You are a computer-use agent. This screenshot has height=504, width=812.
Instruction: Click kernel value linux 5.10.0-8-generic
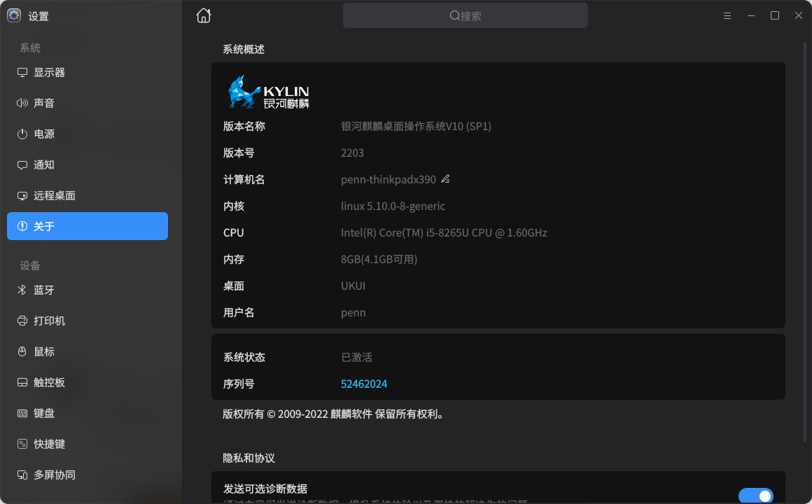coord(393,206)
